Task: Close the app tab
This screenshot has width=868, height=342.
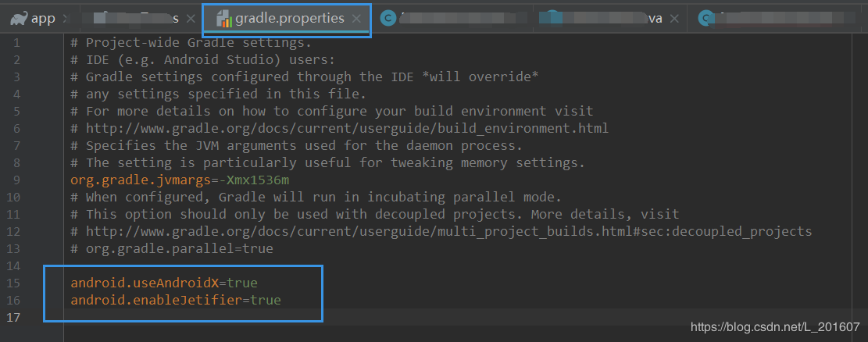Action: 65,19
